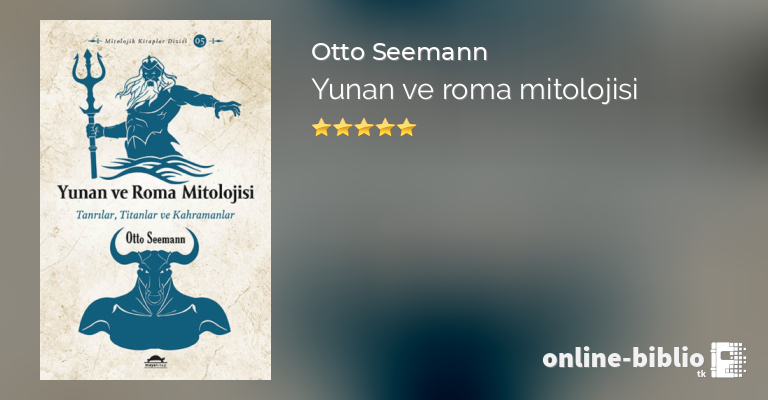
Task: Open the Yunan ve roma mitolojisi title
Action: point(474,90)
